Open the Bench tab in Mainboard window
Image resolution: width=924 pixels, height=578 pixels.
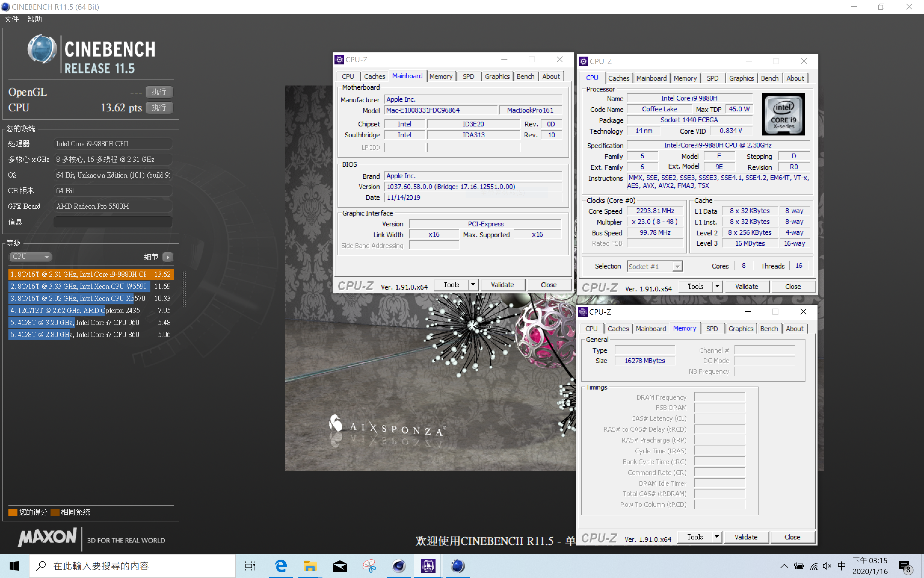(x=525, y=76)
